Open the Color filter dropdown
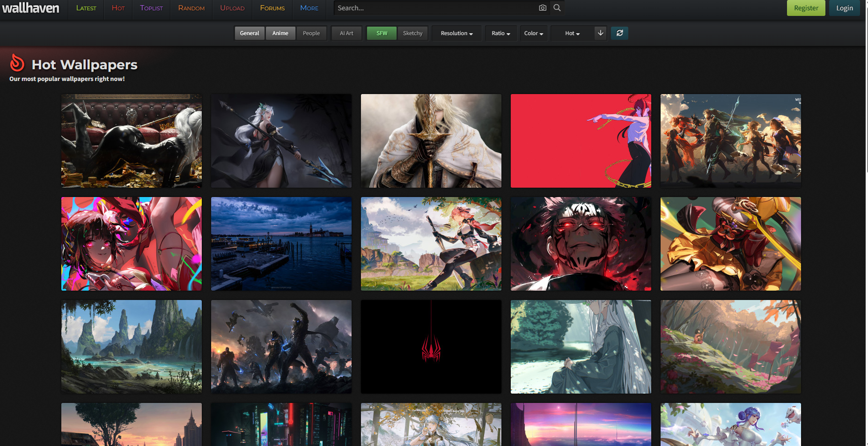 tap(533, 33)
